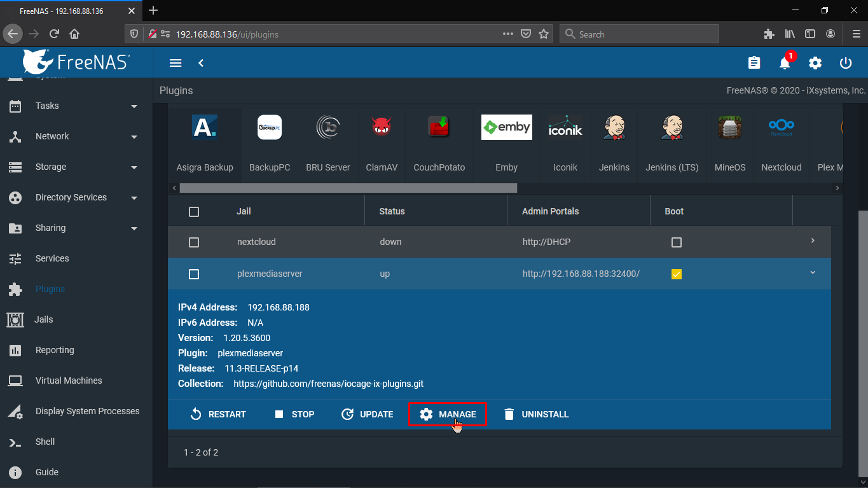Open the plex admin portal link
Image resolution: width=868 pixels, height=488 pixels.
click(581, 274)
